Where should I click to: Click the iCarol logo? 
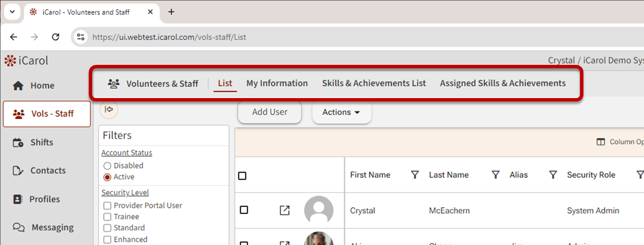[x=26, y=61]
